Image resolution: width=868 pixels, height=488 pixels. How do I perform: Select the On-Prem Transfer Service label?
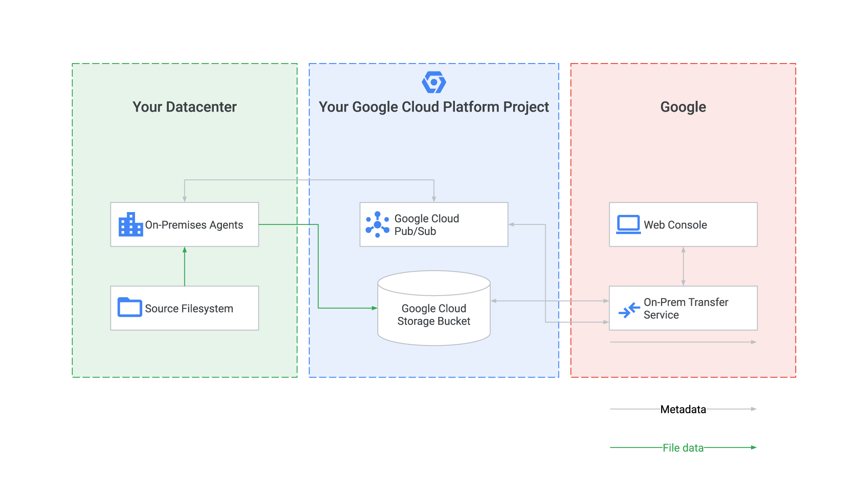tap(686, 308)
